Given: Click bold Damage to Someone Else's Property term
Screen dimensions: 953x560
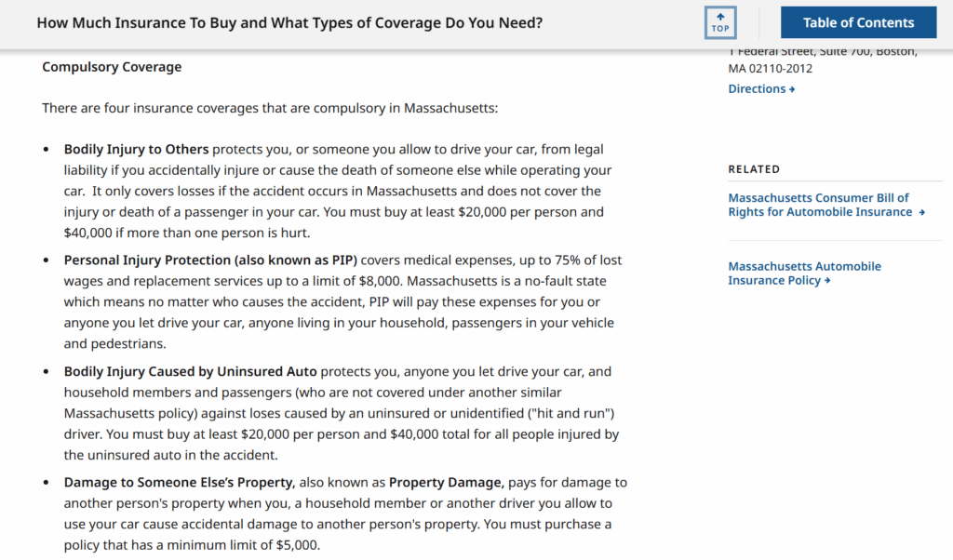Looking at the screenshot, I should (x=179, y=483).
